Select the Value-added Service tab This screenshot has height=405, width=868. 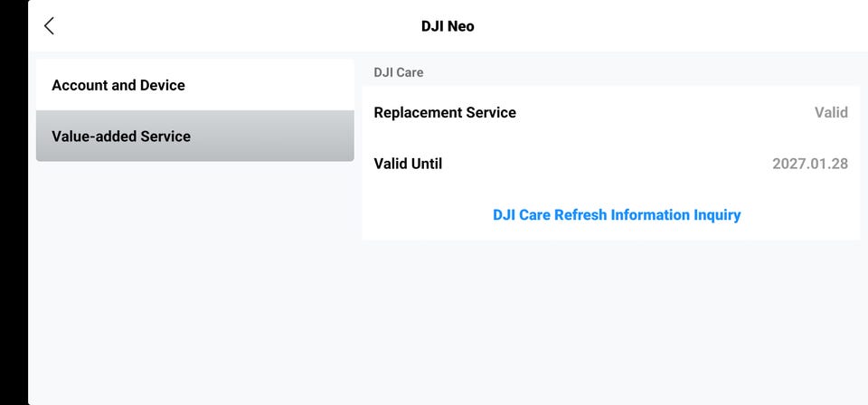point(195,137)
